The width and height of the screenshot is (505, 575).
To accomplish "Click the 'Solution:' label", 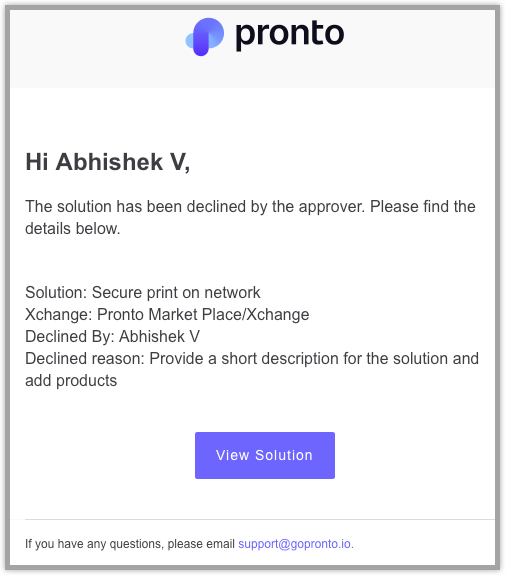I will (56, 292).
